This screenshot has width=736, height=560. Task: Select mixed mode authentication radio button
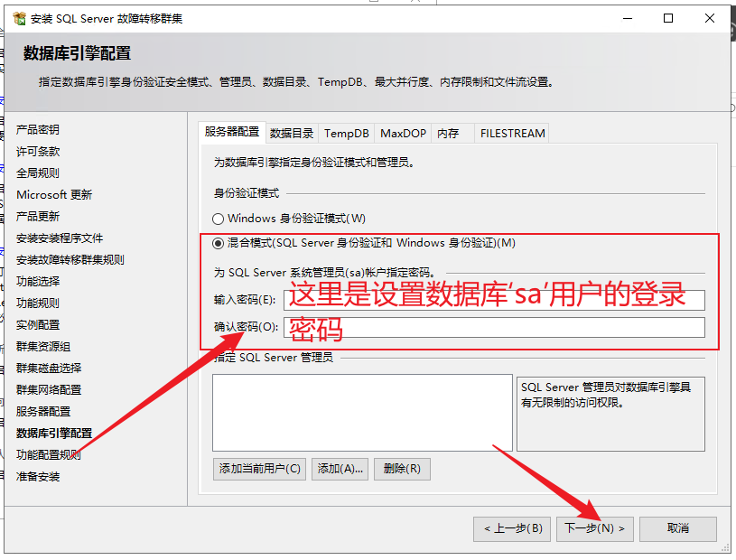point(218,243)
